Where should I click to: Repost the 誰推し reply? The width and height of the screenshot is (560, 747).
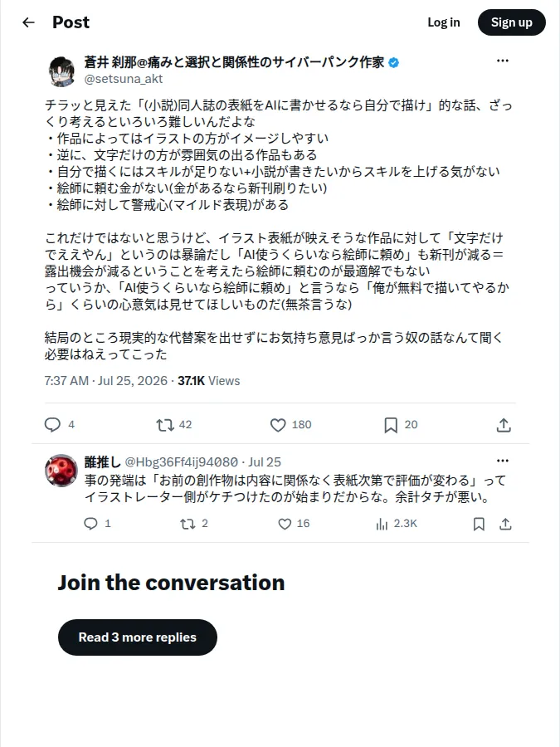[x=187, y=524]
